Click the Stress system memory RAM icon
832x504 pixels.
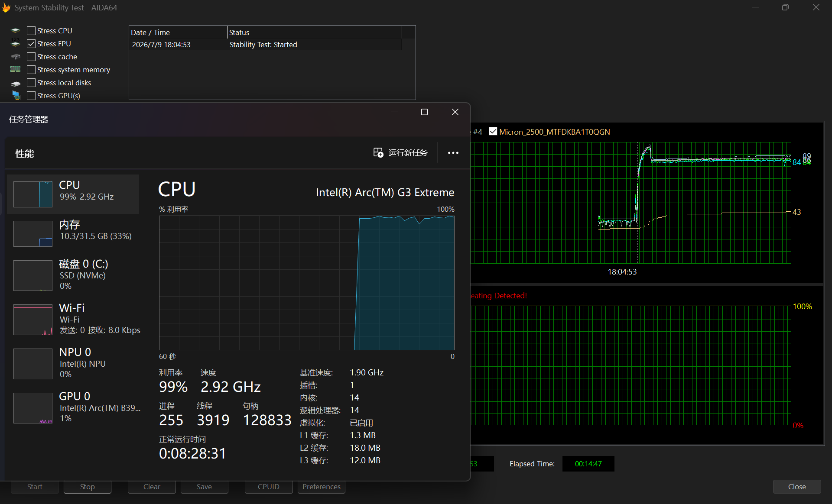coord(16,69)
